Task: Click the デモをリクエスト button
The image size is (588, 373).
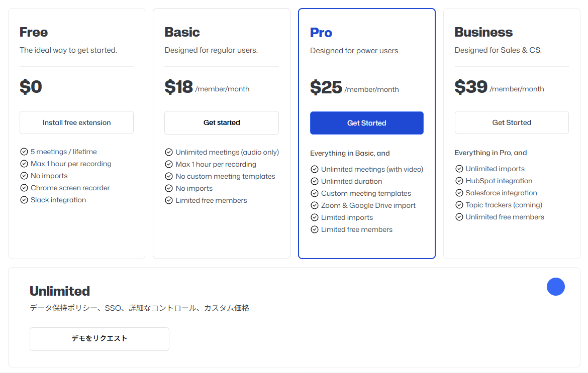Action: pos(99,339)
